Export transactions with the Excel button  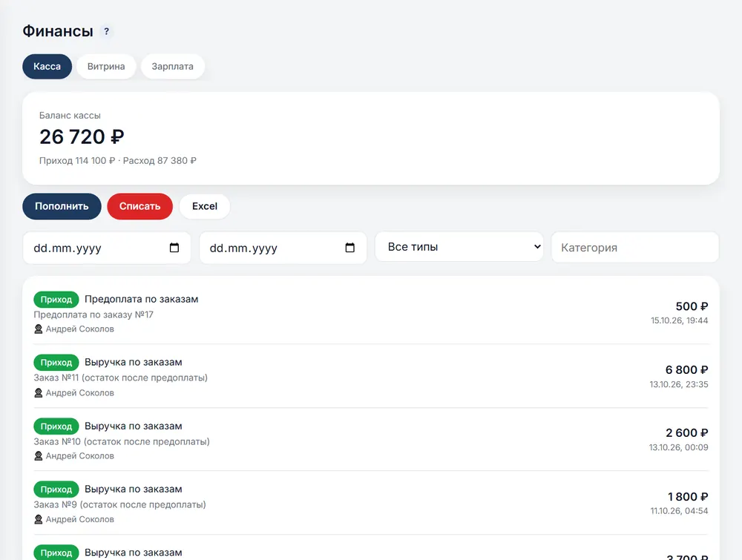[205, 206]
